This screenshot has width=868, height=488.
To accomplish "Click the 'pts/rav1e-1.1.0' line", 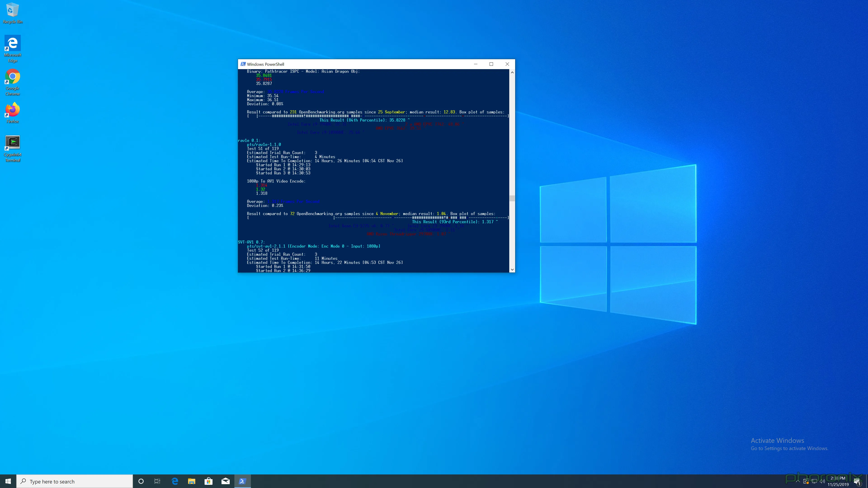I will pyautogui.click(x=264, y=145).
